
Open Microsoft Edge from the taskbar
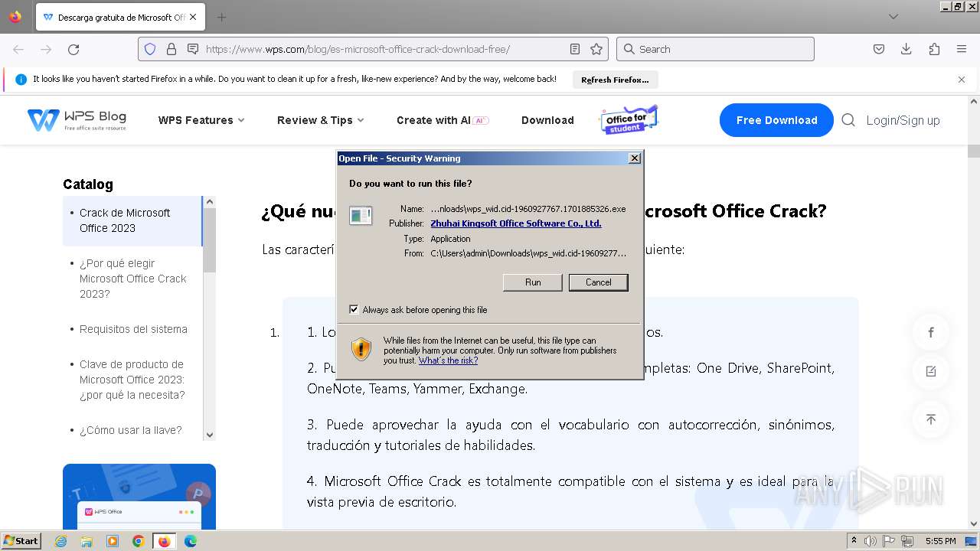pos(191,541)
